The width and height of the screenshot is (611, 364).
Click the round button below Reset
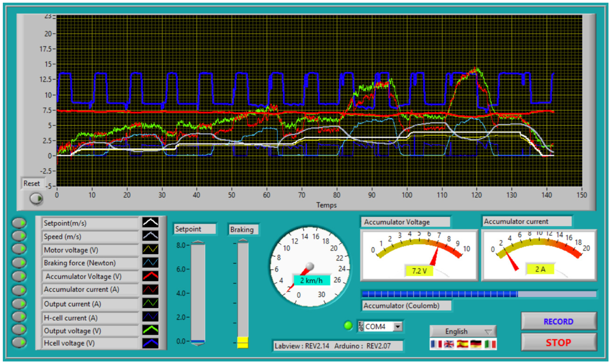(x=36, y=199)
